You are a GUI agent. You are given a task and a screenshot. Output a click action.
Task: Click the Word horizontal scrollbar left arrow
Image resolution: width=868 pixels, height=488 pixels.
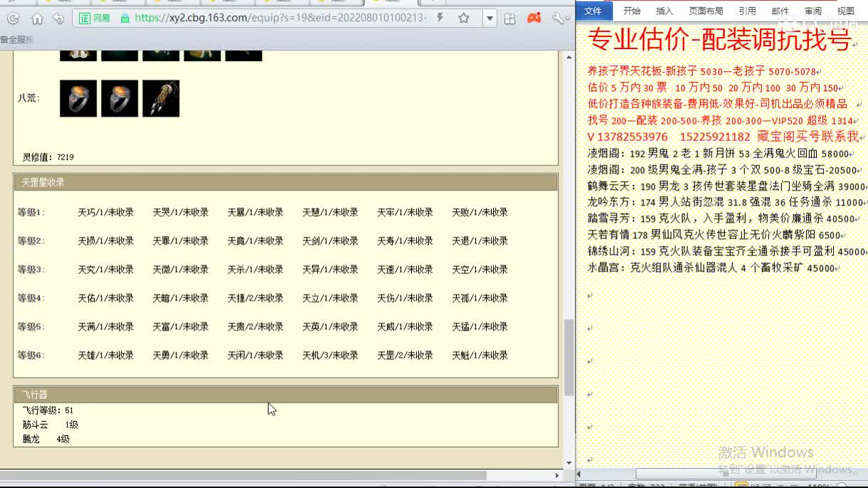(x=580, y=474)
